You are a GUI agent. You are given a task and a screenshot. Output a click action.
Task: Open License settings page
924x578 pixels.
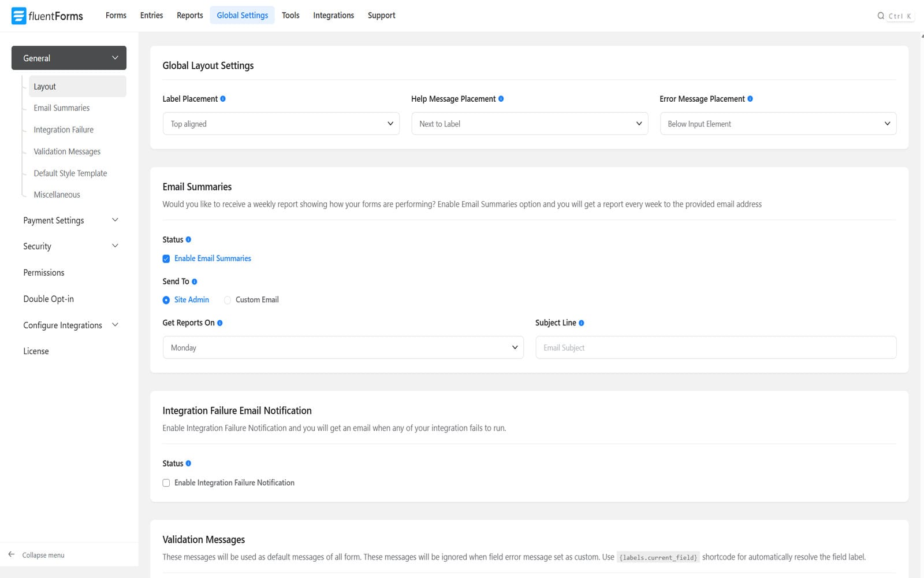pyautogui.click(x=36, y=351)
